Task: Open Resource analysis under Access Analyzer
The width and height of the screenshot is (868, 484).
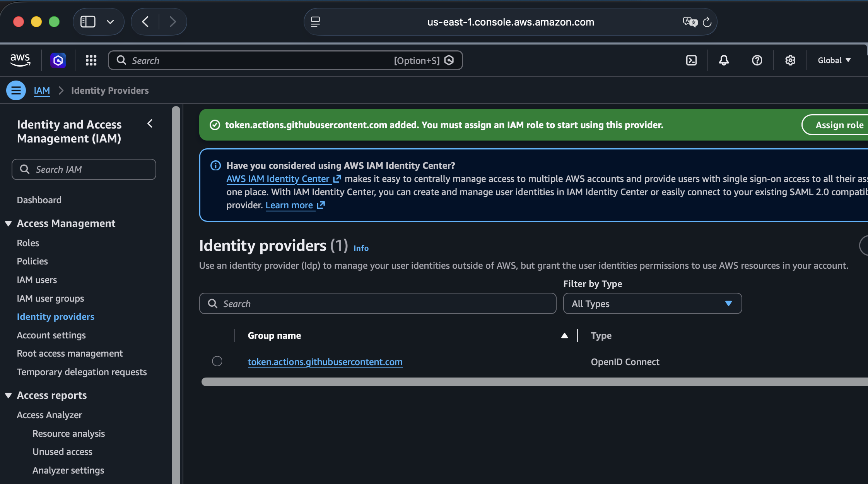Action: (x=68, y=434)
